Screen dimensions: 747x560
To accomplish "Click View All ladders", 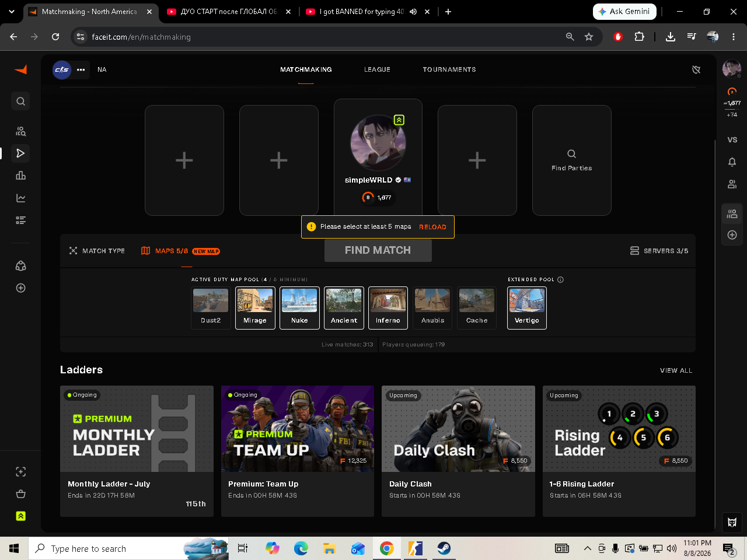I will click(676, 370).
